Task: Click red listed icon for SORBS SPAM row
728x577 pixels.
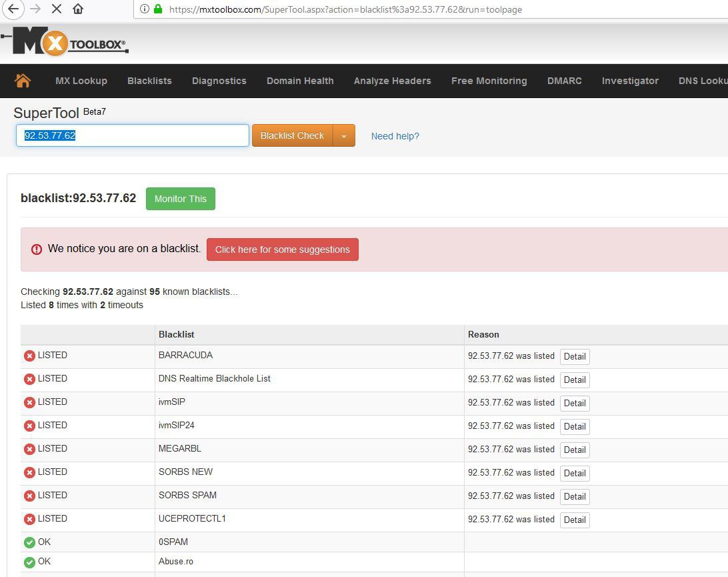Action: [x=29, y=496]
